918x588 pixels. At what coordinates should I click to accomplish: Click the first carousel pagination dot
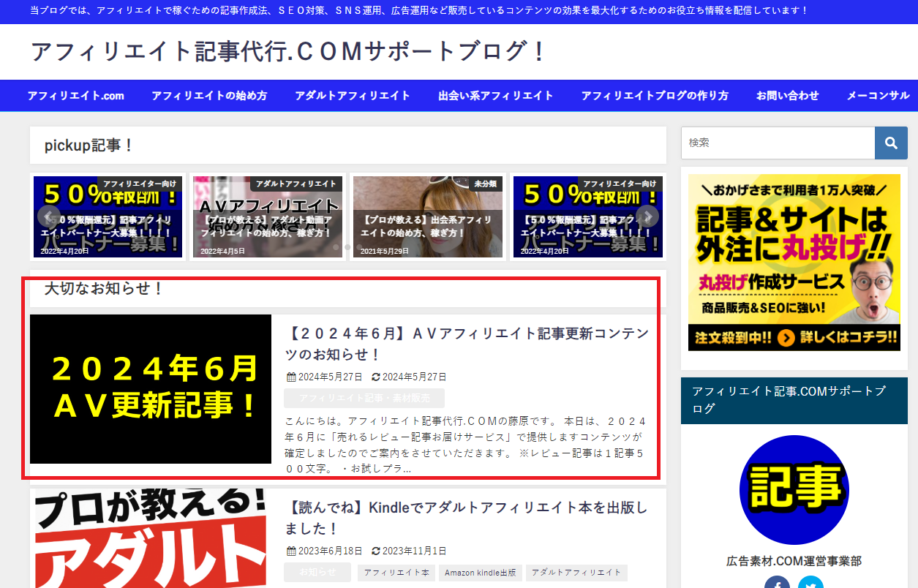pos(336,247)
